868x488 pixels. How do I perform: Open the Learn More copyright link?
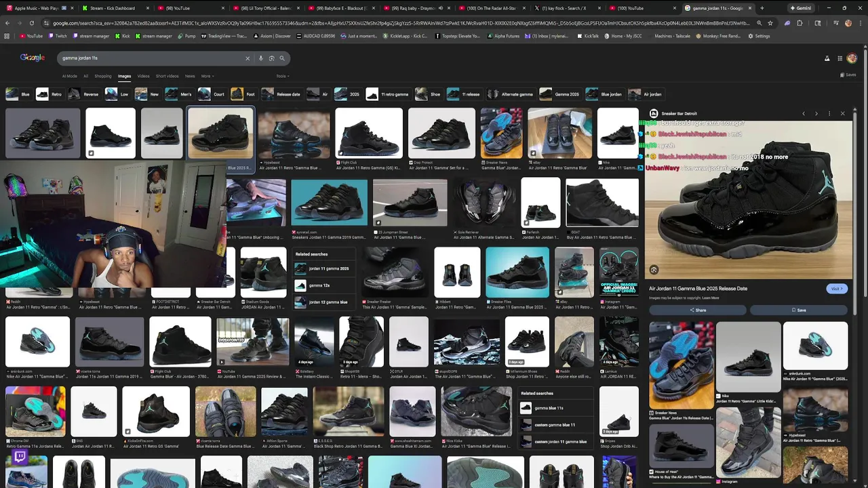(x=711, y=298)
